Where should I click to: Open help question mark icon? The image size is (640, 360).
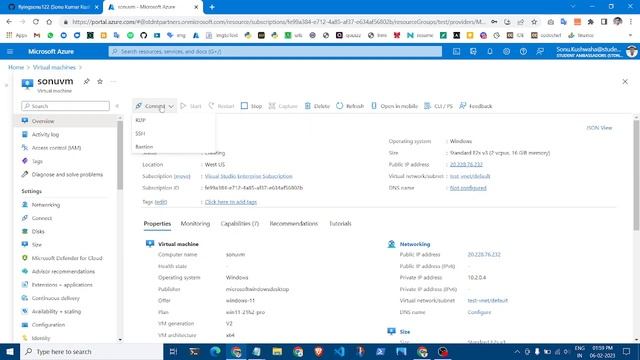523,51
